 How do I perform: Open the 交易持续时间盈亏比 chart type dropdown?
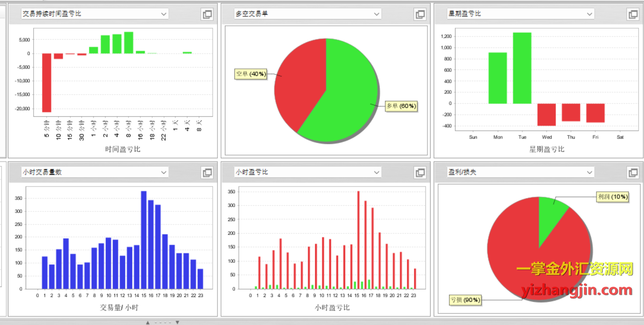click(164, 14)
